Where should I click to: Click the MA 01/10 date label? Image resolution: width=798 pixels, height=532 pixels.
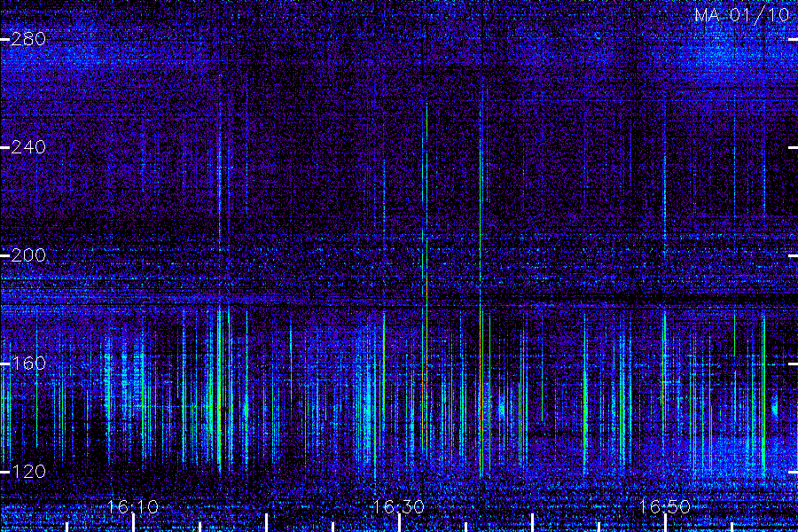click(x=741, y=15)
